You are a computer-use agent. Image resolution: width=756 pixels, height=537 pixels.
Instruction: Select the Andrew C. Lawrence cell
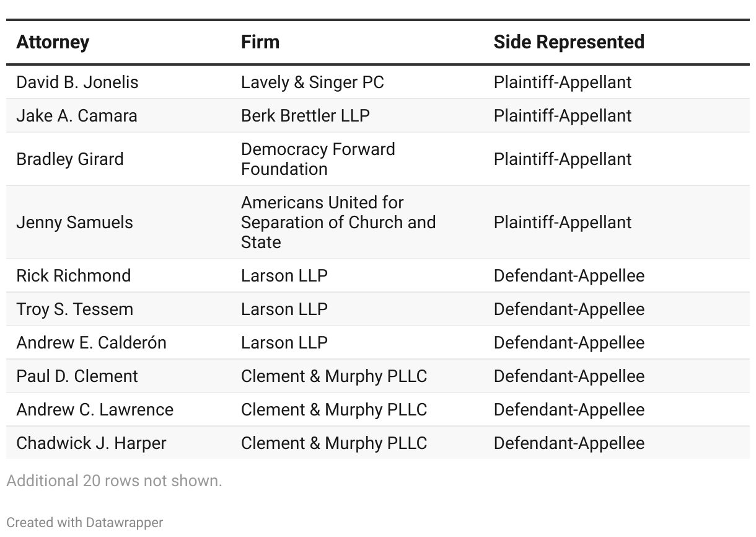(95, 410)
